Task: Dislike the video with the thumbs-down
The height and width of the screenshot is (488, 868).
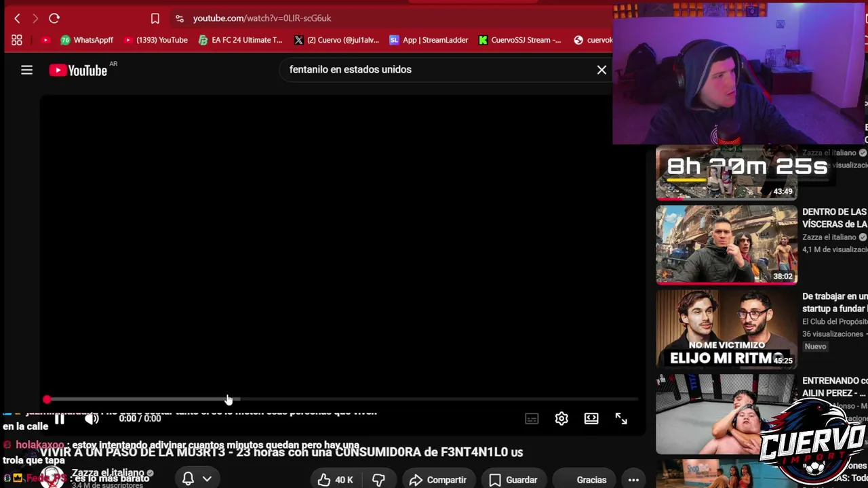Action: pos(378,480)
